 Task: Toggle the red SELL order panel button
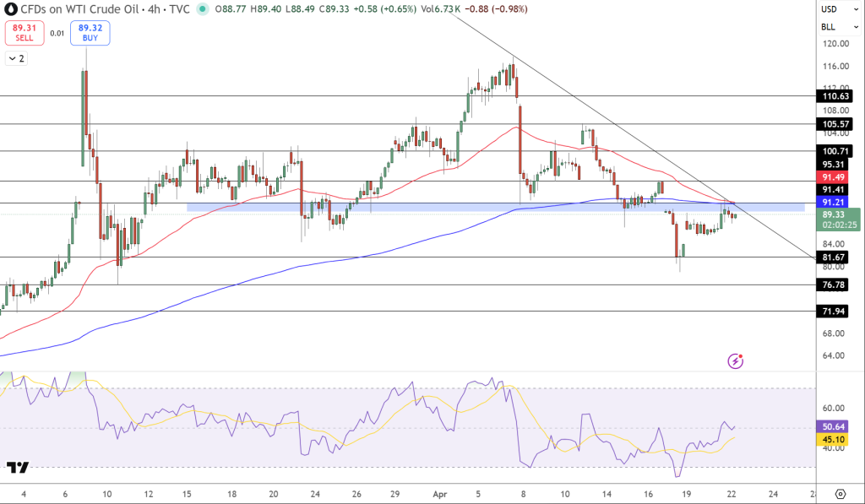[x=24, y=31]
